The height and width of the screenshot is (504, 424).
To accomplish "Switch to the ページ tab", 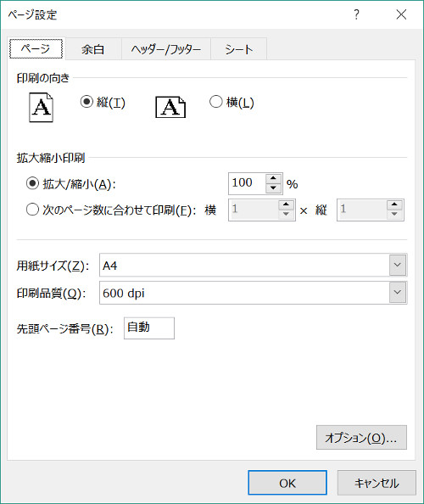I will pyautogui.click(x=36, y=49).
